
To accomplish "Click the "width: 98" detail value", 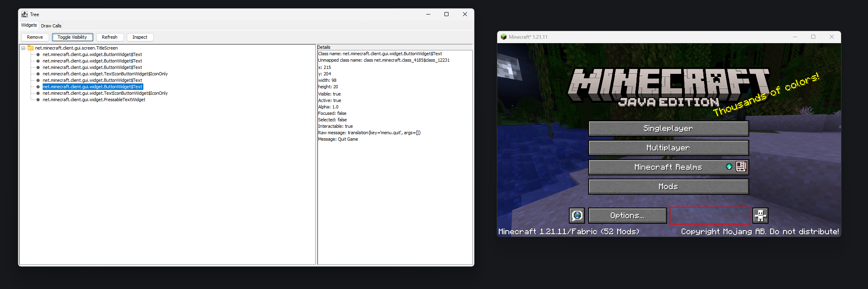I will (327, 80).
